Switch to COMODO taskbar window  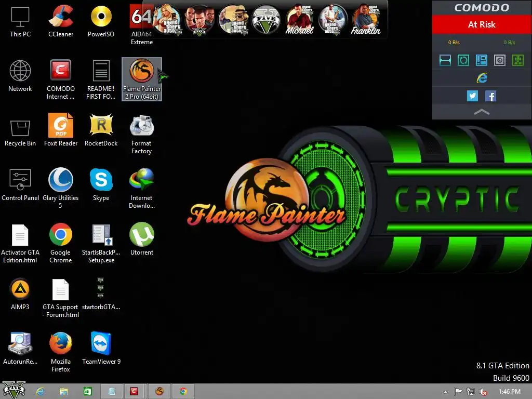click(135, 392)
